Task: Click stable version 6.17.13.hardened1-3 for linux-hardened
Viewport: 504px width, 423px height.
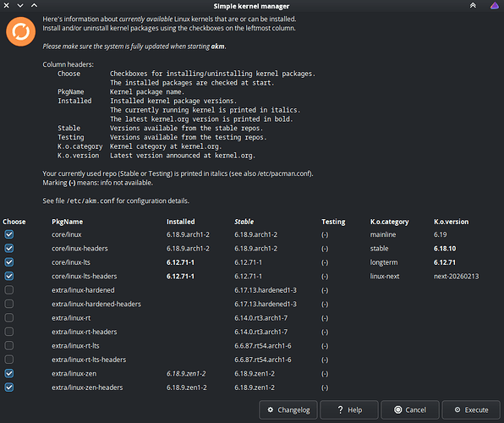Action: point(266,290)
